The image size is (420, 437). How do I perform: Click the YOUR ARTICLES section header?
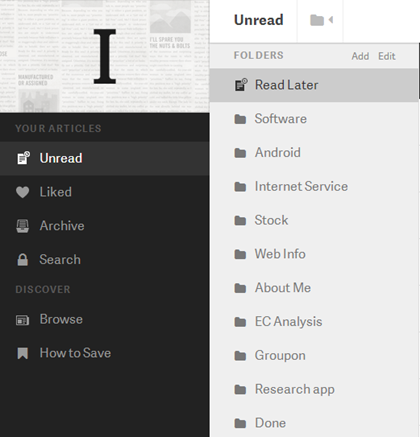point(58,129)
